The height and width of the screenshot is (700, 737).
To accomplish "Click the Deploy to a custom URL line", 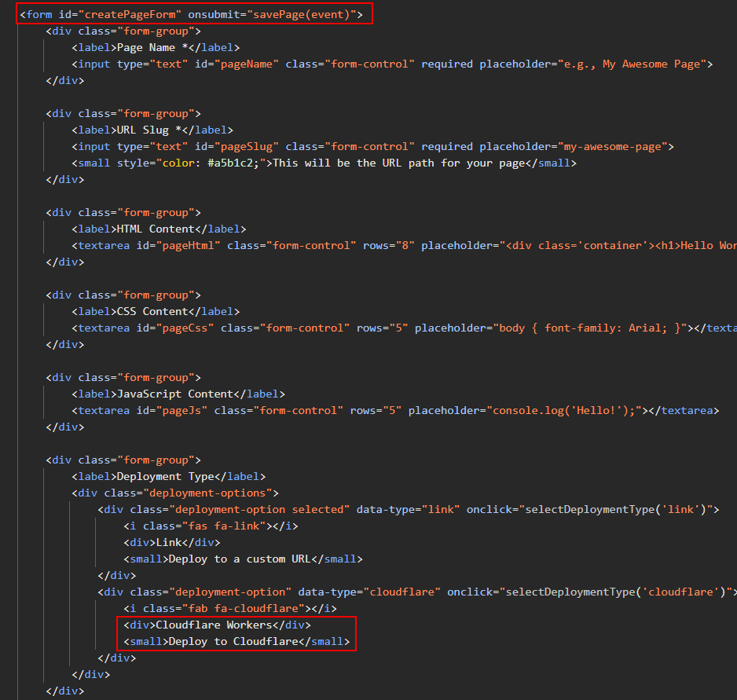I will point(243,559).
